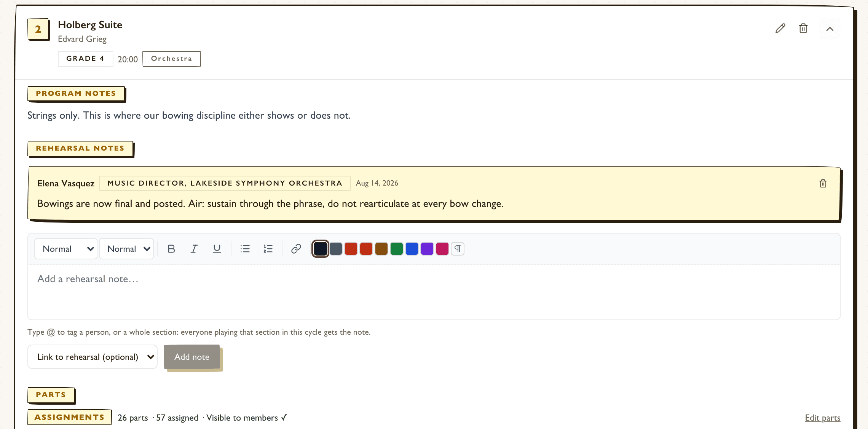This screenshot has width=868, height=429.
Task: Click the GRADE 4 badge
Action: pyautogui.click(x=85, y=59)
